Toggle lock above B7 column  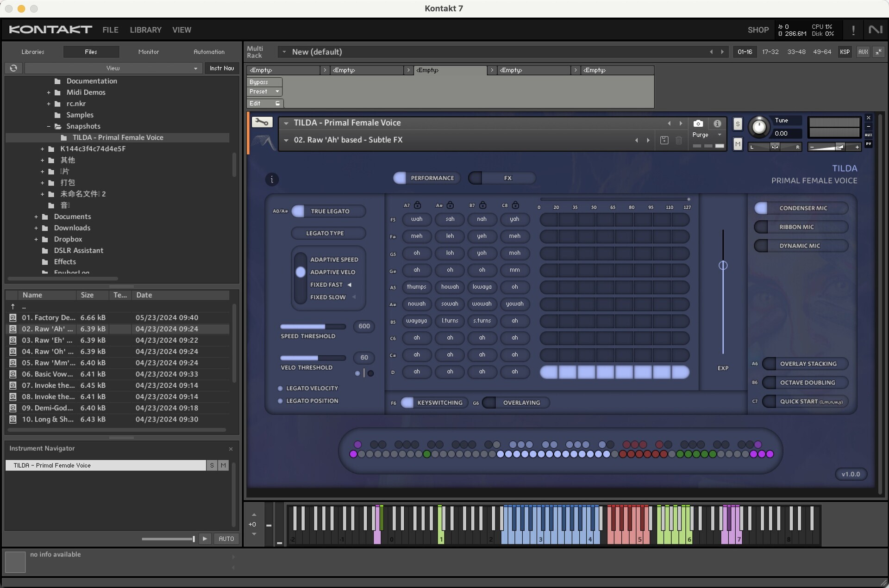pyautogui.click(x=482, y=205)
